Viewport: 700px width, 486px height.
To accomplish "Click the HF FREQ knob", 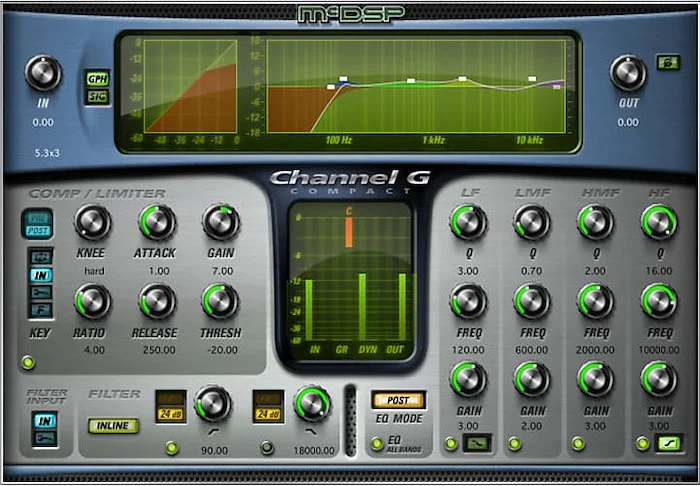I will click(659, 302).
